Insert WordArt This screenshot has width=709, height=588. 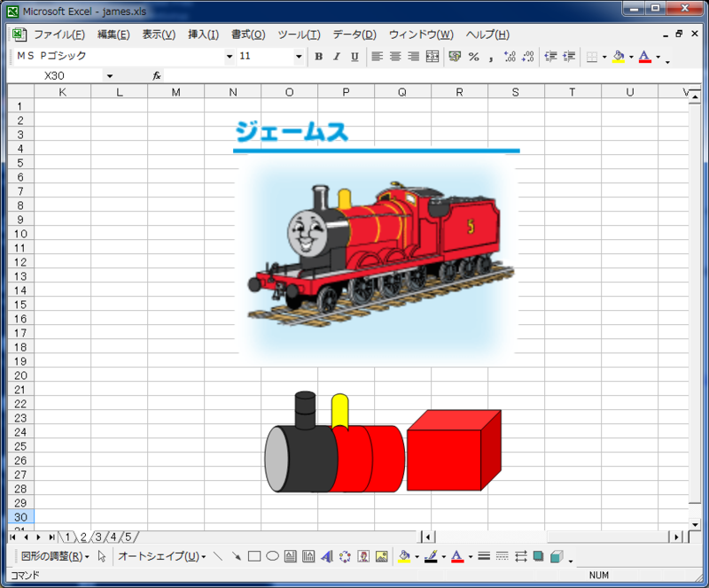(x=327, y=556)
